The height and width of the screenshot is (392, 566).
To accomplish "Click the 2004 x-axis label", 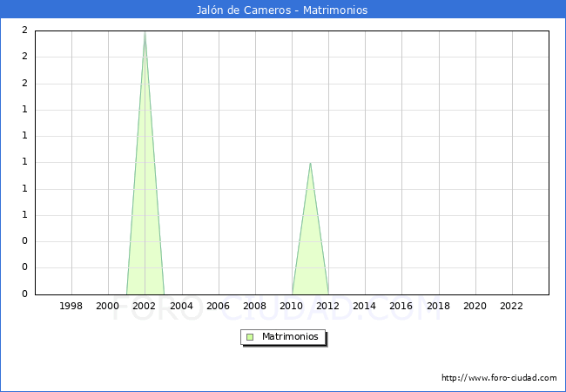I will [x=182, y=306].
